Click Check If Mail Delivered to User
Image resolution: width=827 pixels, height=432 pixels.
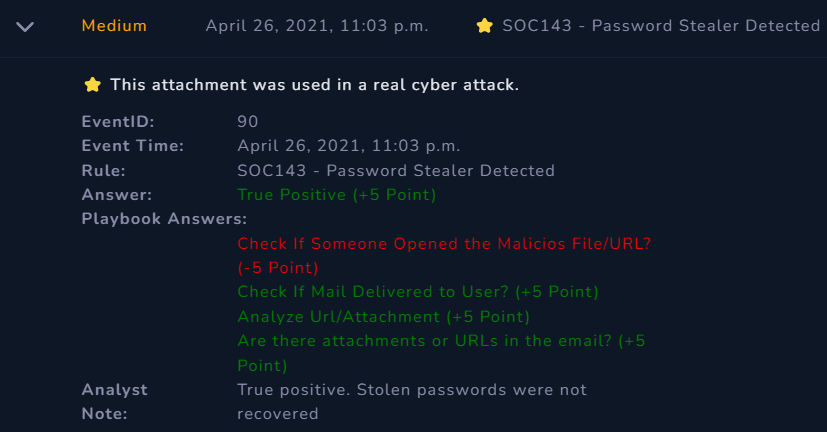[x=417, y=292]
